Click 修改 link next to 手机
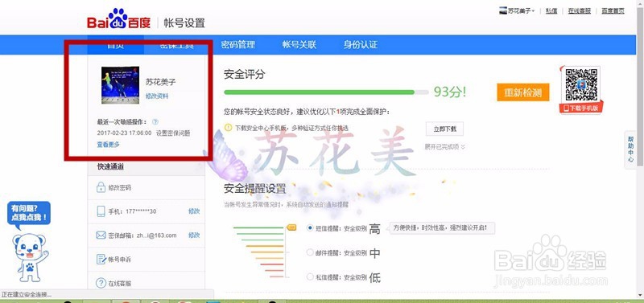The height and width of the screenshot is (303, 644). click(x=194, y=211)
